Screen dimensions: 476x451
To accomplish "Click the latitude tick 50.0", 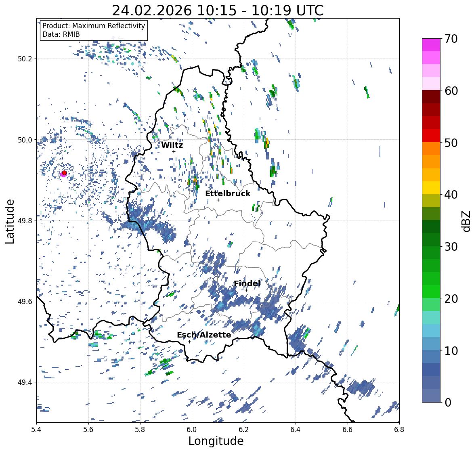I will coord(25,140).
